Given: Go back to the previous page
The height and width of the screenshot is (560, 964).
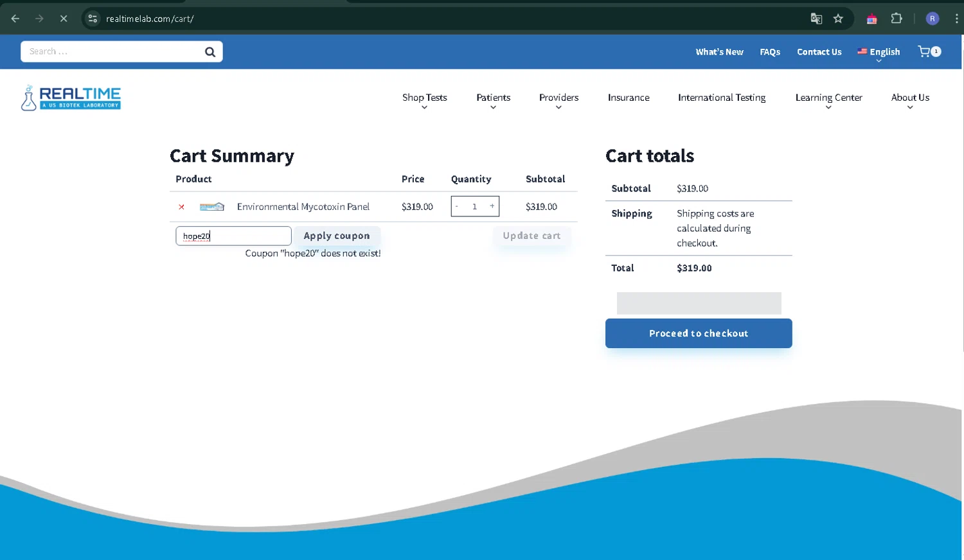Looking at the screenshot, I should point(15,19).
